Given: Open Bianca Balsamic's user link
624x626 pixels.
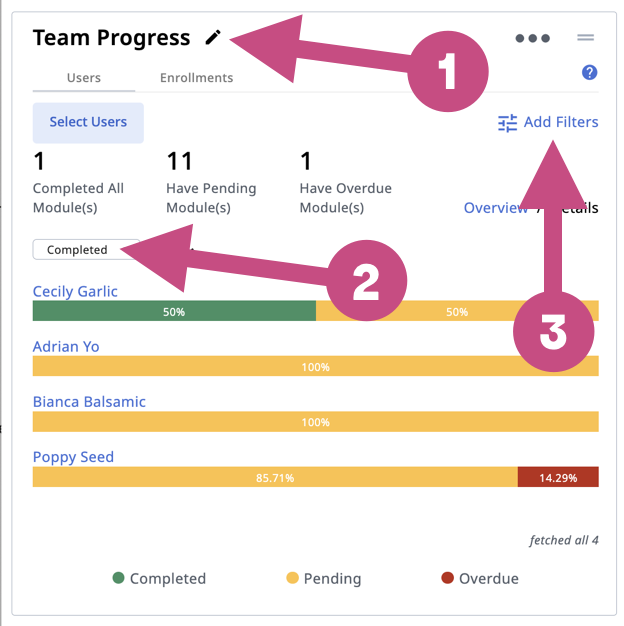Looking at the screenshot, I should (x=89, y=402).
